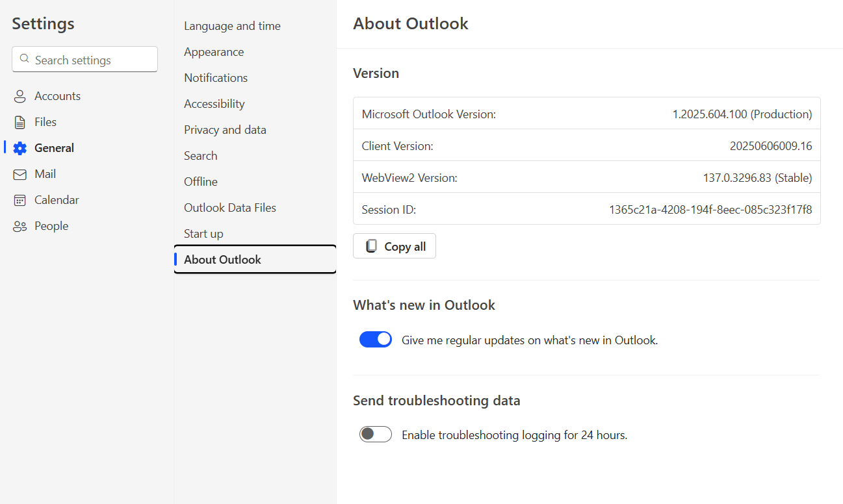843x504 pixels.
Task: Select the Accounts person icon
Action: tap(20, 95)
